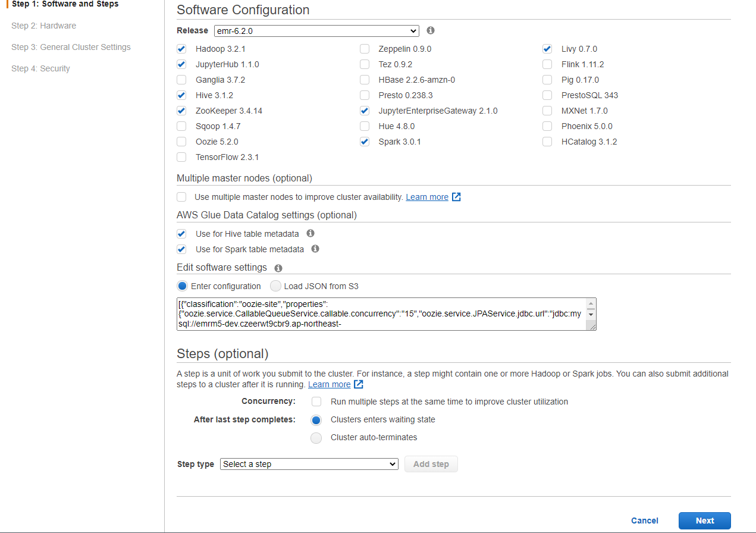The image size is (756, 533).
Task: Enable Tez 0.9.2
Action: 365,64
